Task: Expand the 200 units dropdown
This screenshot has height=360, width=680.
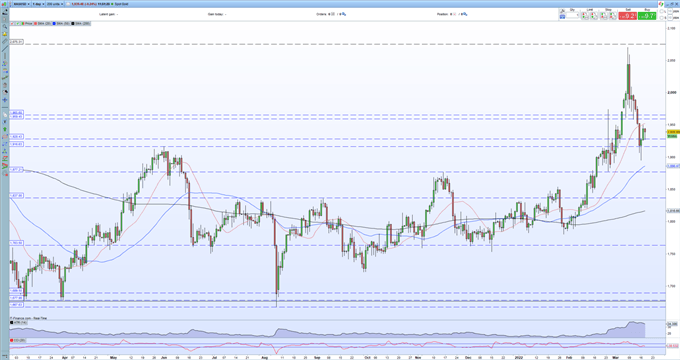Action: point(55,4)
